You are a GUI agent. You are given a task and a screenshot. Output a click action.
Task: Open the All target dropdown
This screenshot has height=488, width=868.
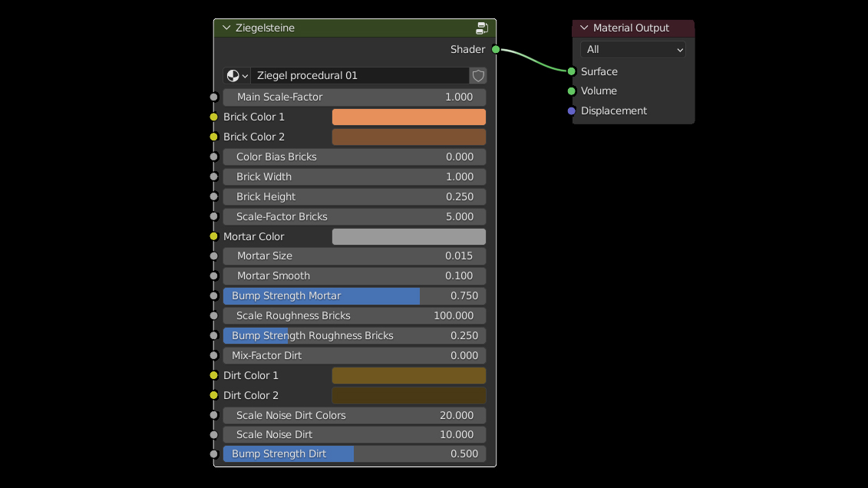(632, 50)
